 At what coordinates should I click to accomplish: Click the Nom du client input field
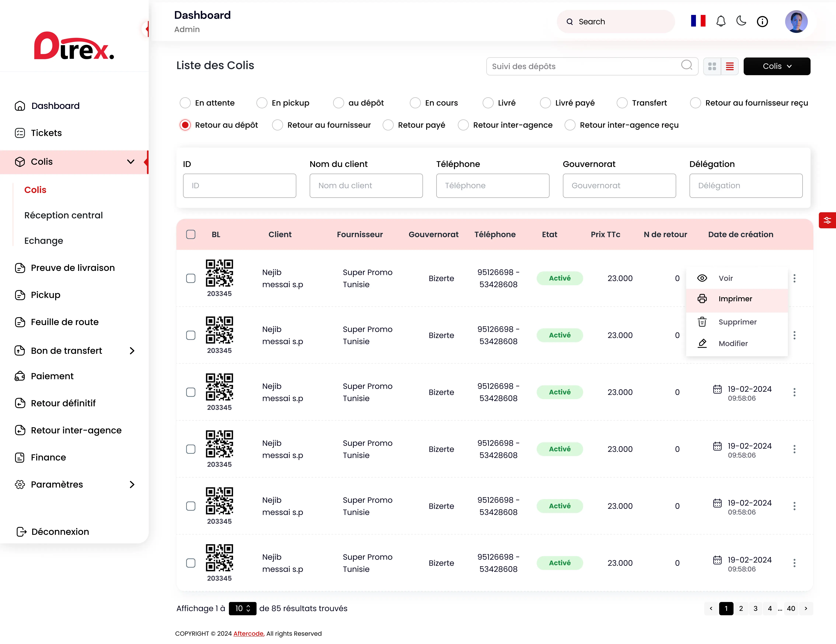point(366,186)
